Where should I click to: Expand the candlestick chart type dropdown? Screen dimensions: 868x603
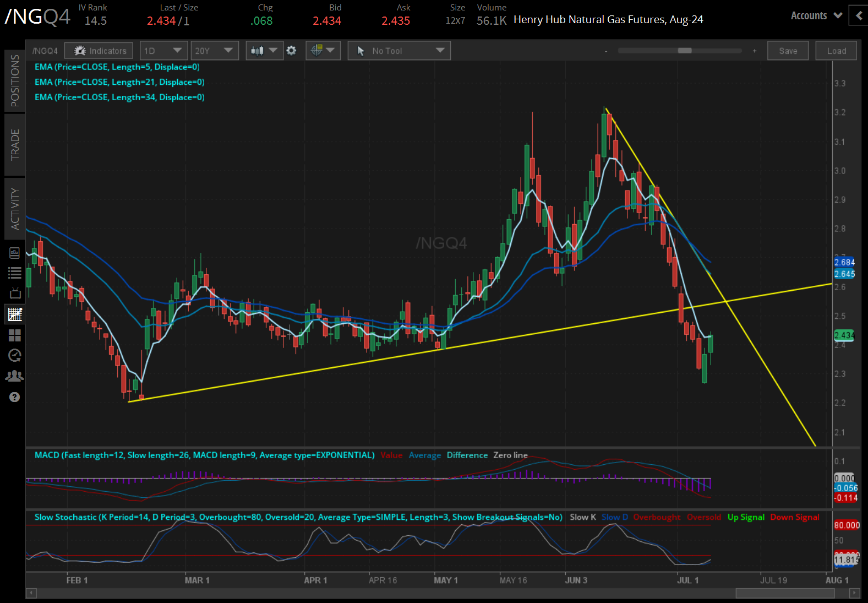(x=264, y=51)
